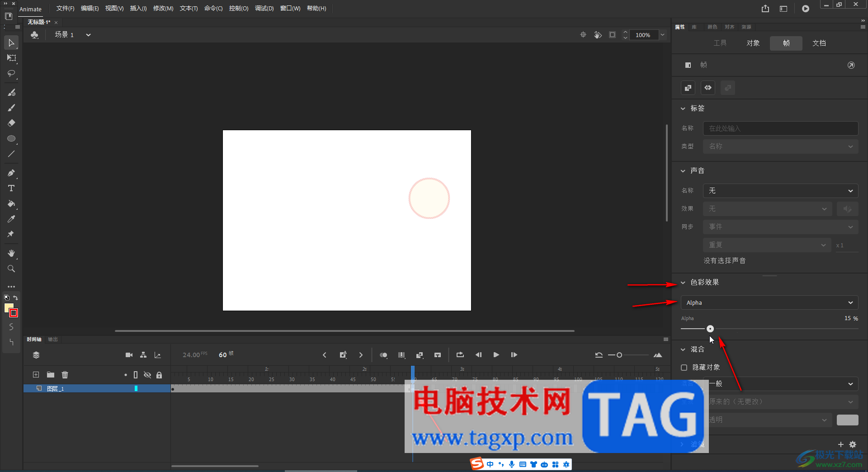Open the 修改(M) menu
The width and height of the screenshot is (868, 472).
click(x=163, y=9)
